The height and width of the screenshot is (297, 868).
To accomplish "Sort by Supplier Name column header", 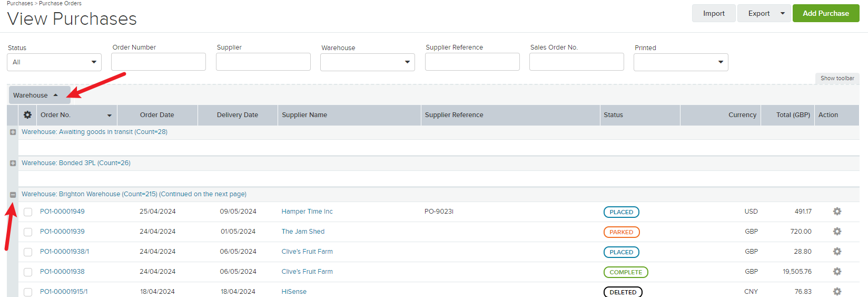I will 304,114.
